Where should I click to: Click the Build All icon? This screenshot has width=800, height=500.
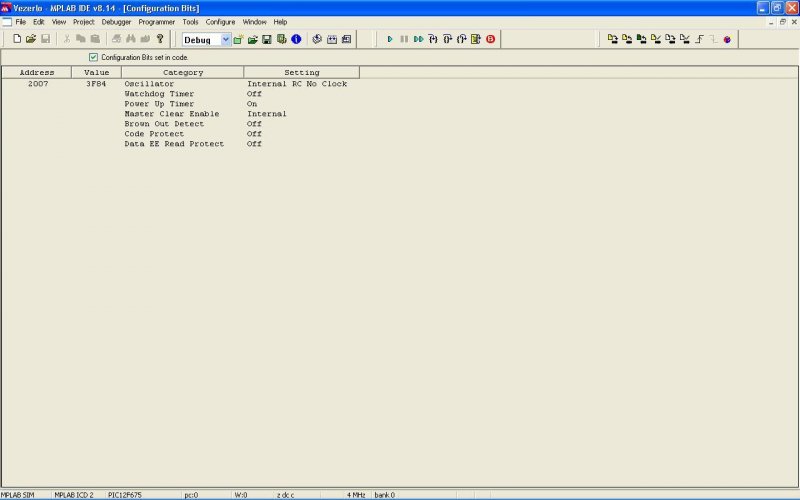(332, 39)
